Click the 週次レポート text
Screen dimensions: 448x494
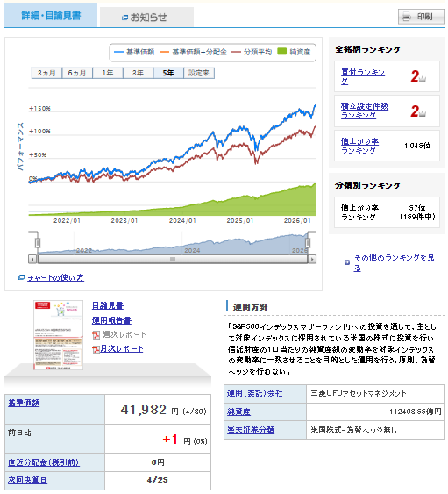point(124,334)
